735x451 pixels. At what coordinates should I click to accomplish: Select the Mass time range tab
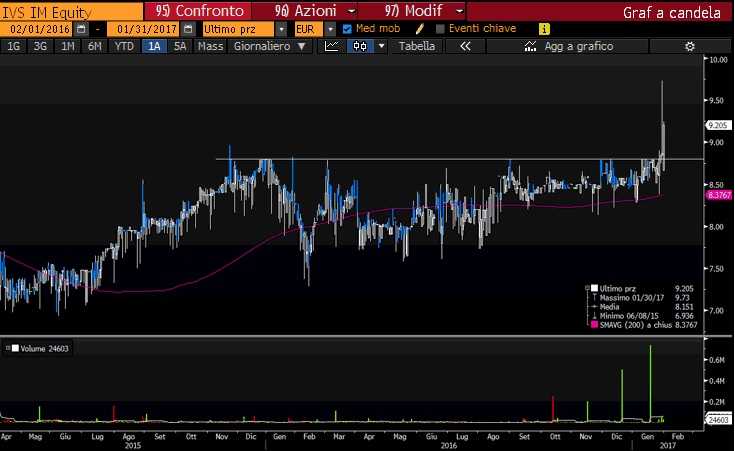point(210,46)
